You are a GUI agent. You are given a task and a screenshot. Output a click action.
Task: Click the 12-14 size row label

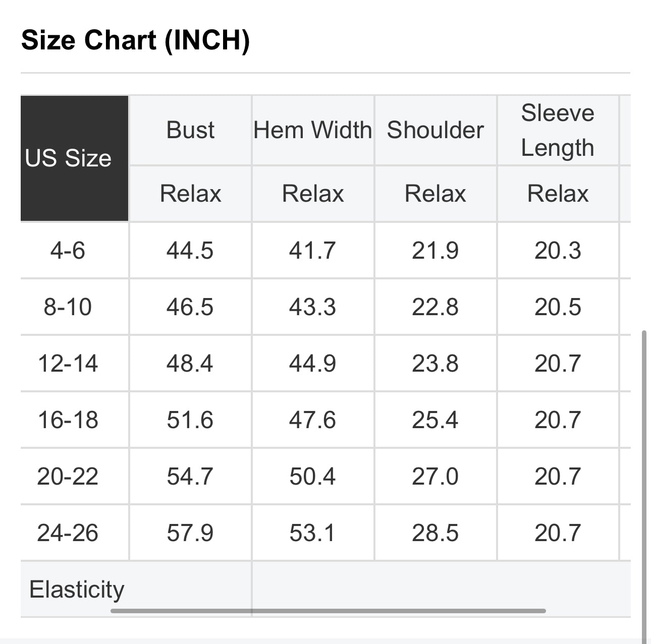(68, 364)
